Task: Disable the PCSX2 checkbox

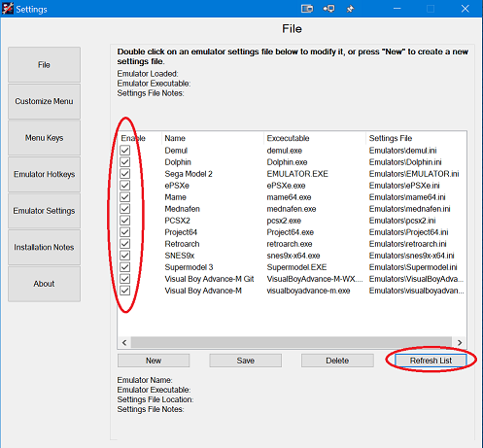Action: tap(125, 221)
